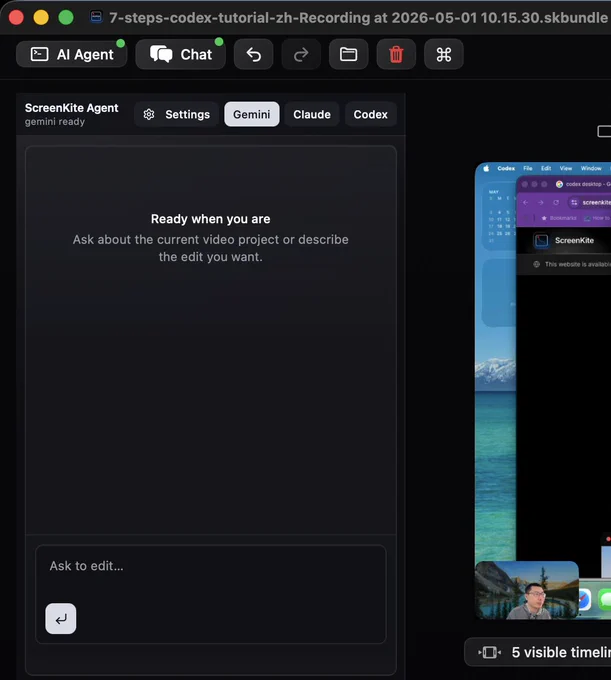Viewport: 611px width, 680px height.
Task: Click the rectangle icon above the preview
Action: click(604, 131)
